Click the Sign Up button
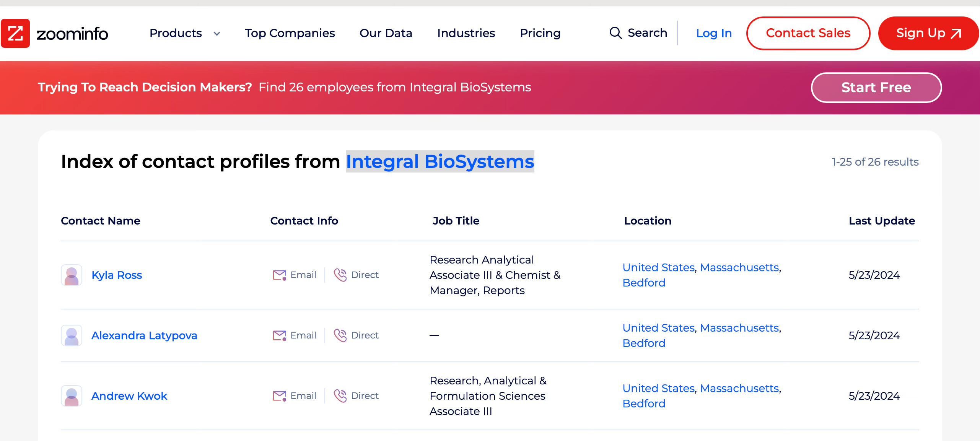Viewport: 980px width, 441px height. point(928,33)
